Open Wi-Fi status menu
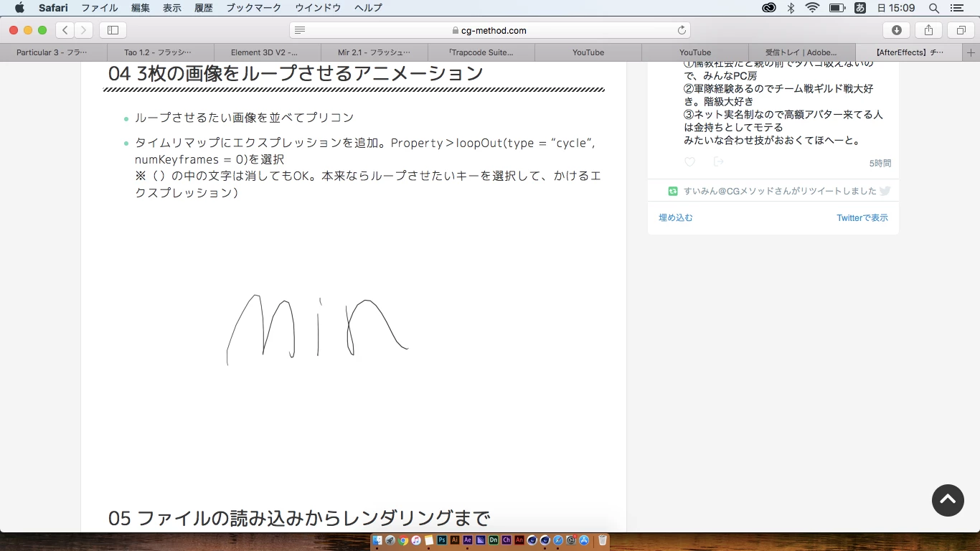This screenshot has height=551, width=980. point(812,8)
